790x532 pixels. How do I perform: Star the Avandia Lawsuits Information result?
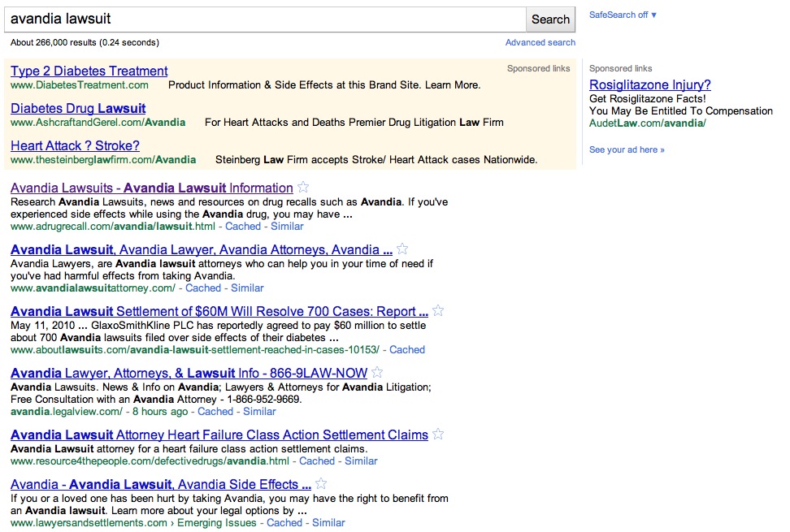pos(303,188)
